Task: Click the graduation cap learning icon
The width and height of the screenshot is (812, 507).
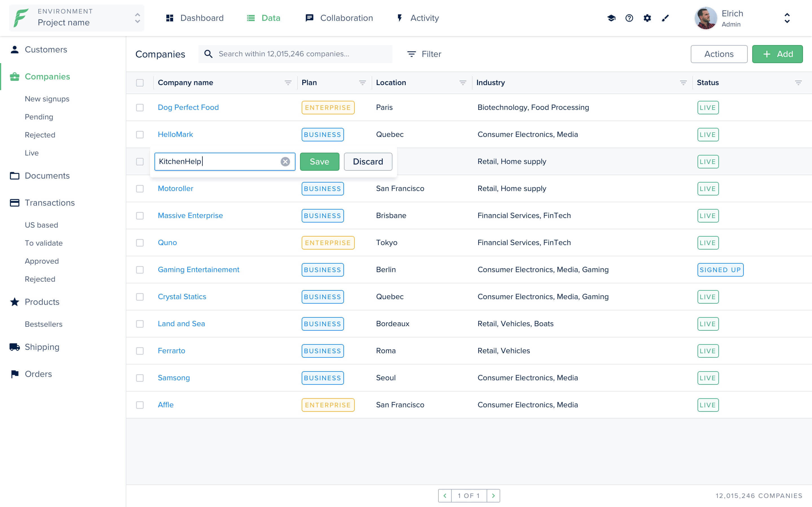Action: pos(611,18)
